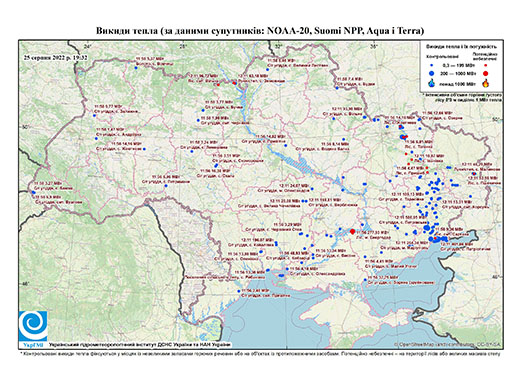
Task: Click the largest blue marker in the Donetsk cluster
Action: [x=427, y=227]
